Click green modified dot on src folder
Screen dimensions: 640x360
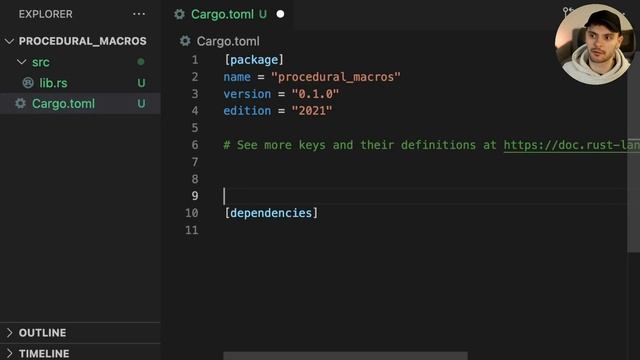tap(141, 62)
